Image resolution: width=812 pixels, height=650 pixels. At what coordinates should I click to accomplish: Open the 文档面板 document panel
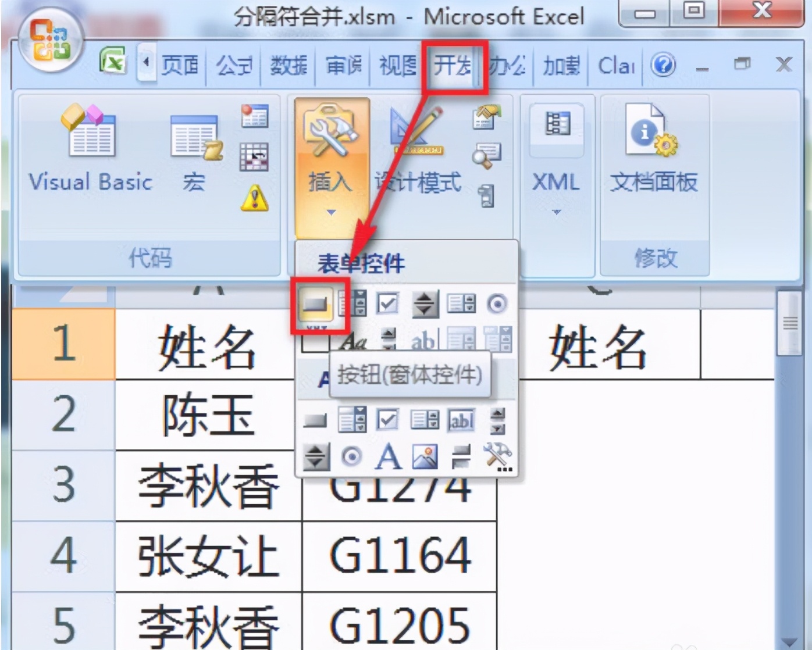coord(653,149)
